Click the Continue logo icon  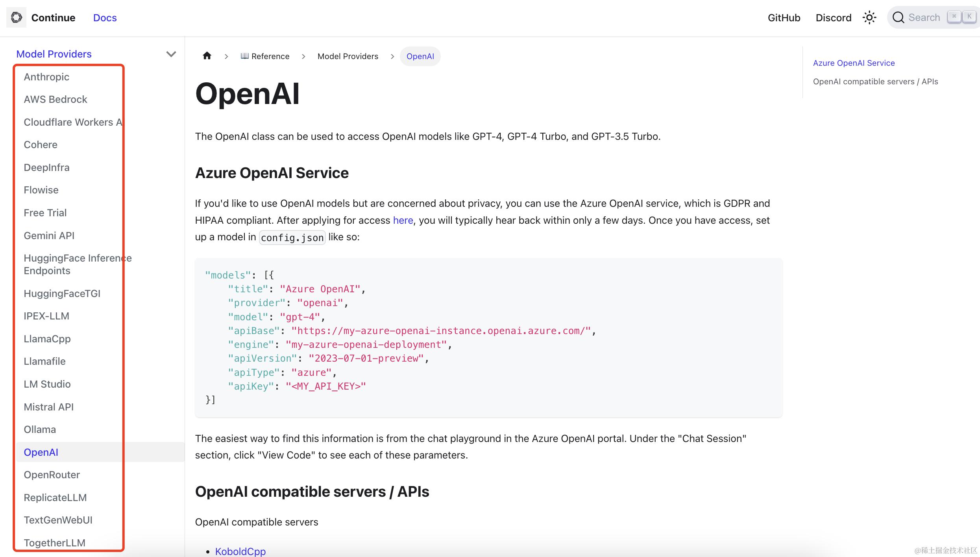[16, 17]
